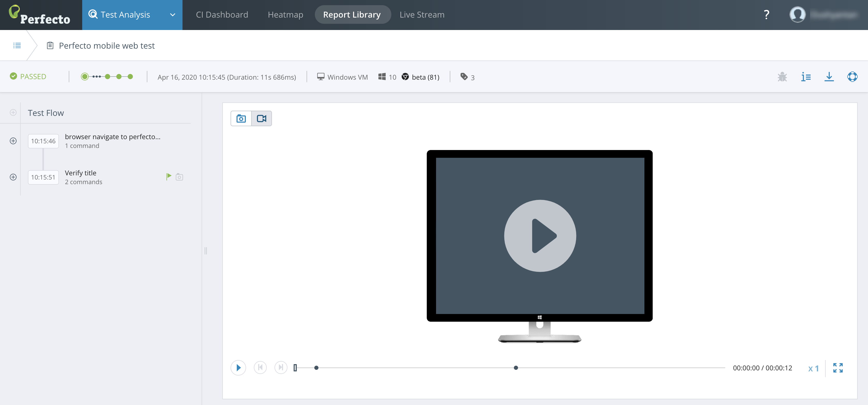868x405 pixels.
Task: Go to the Heatmap tab
Action: click(285, 15)
